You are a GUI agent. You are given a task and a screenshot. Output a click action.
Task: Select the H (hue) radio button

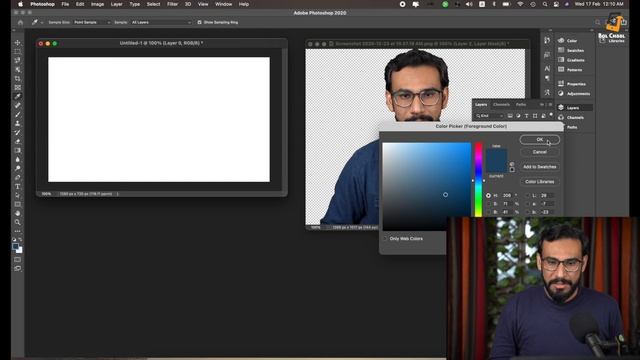point(488,196)
